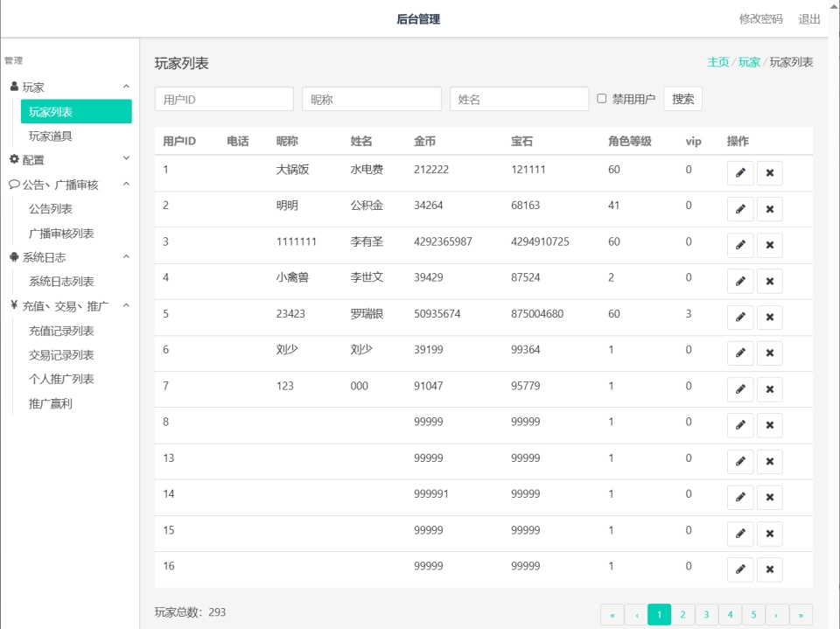
Task: Focus the 昵称 search field
Action: tap(372, 99)
